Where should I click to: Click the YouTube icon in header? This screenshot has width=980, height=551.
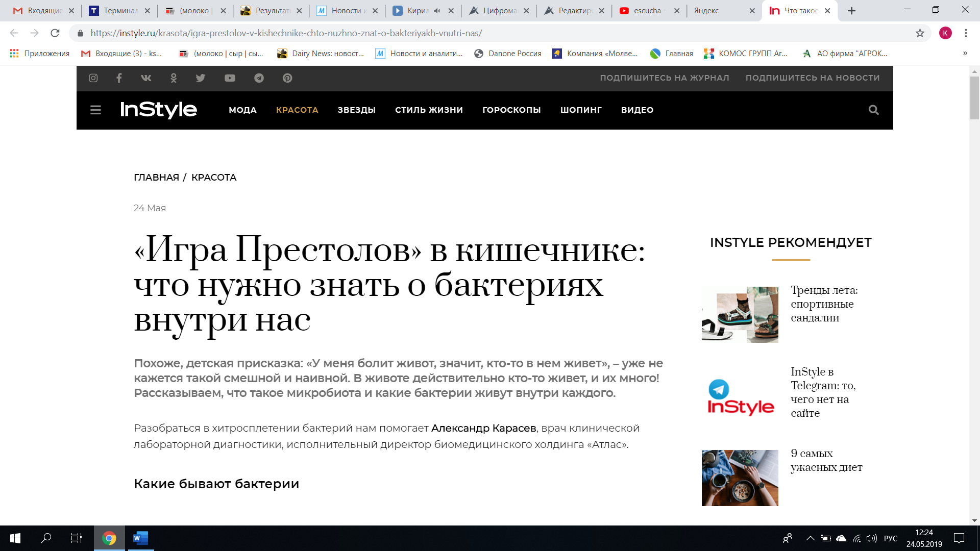[230, 78]
